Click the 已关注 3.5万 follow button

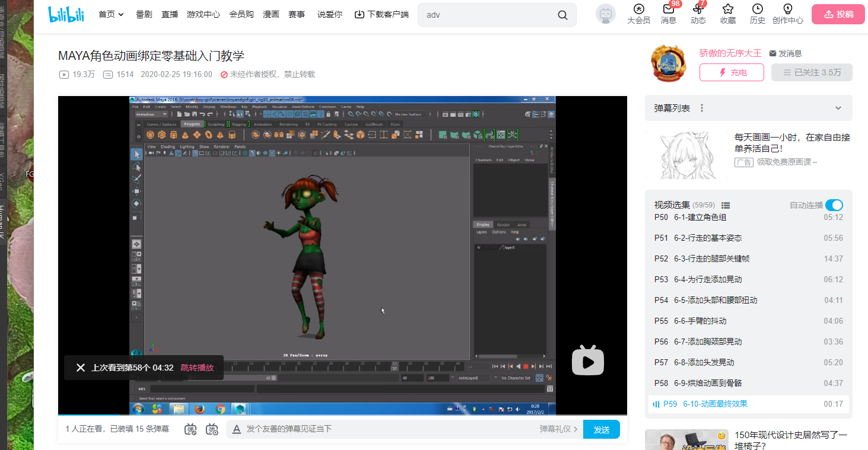(812, 72)
